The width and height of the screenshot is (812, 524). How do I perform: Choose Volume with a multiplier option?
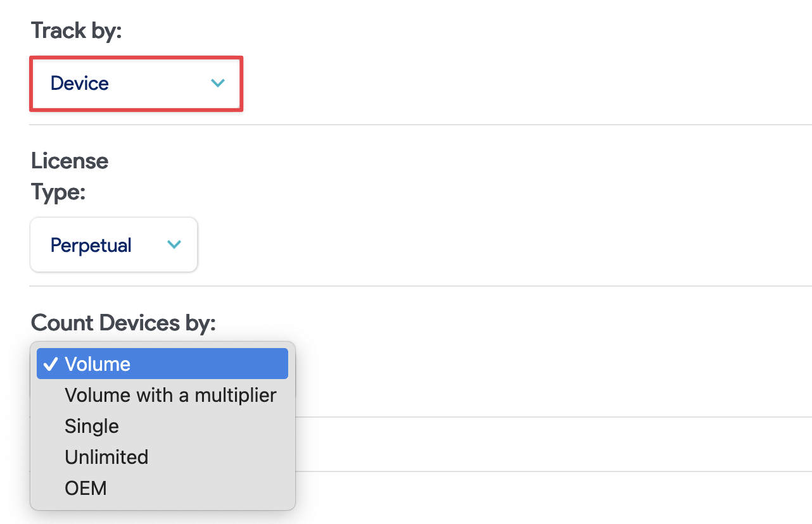tap(170, 396)
